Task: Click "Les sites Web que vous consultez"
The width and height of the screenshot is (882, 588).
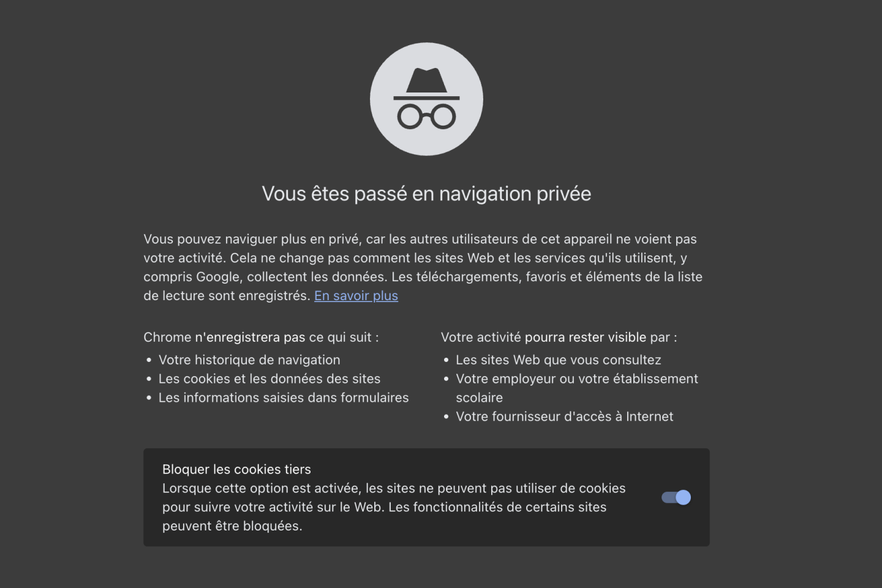Action: [x=559, y=360]
